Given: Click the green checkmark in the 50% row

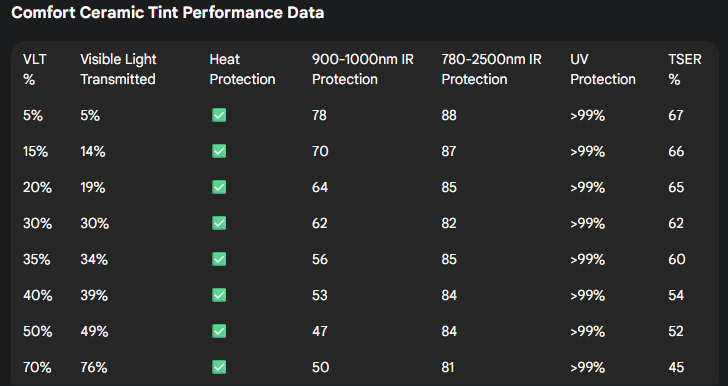Looking at the screenshot, I should 219,331.
